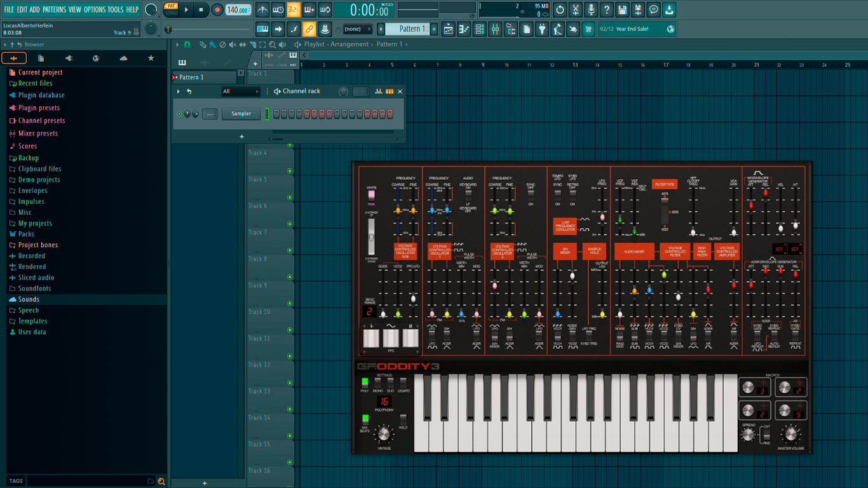Viewport: 868px width, 488px height.
Task: Select the playlist slip edit tool
Action: point(242,44)
